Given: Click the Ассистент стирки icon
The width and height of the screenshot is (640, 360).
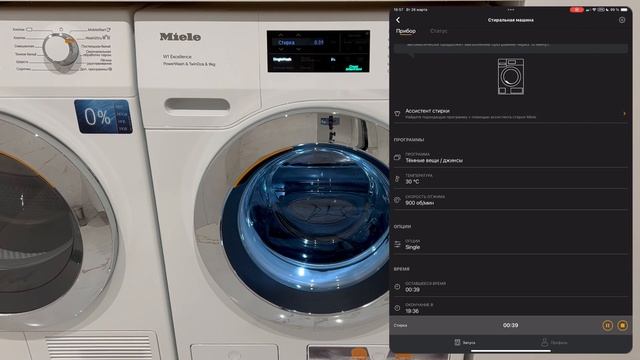Looking at the screenshot, I should coord(397,113).
